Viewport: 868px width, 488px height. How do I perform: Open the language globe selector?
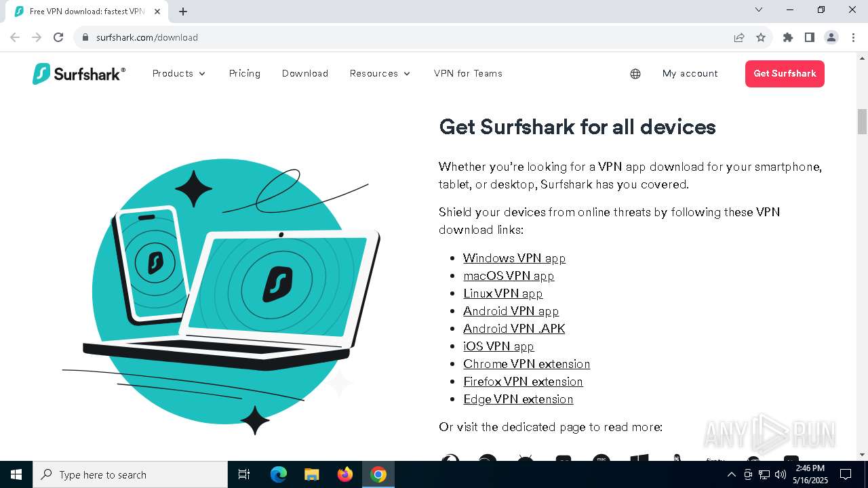[635, 74]
